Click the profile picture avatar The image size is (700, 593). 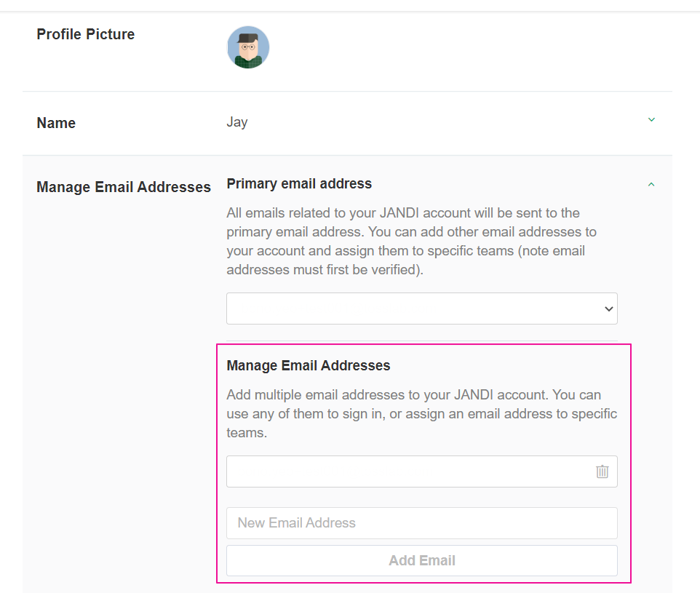(x=248, y=47)
